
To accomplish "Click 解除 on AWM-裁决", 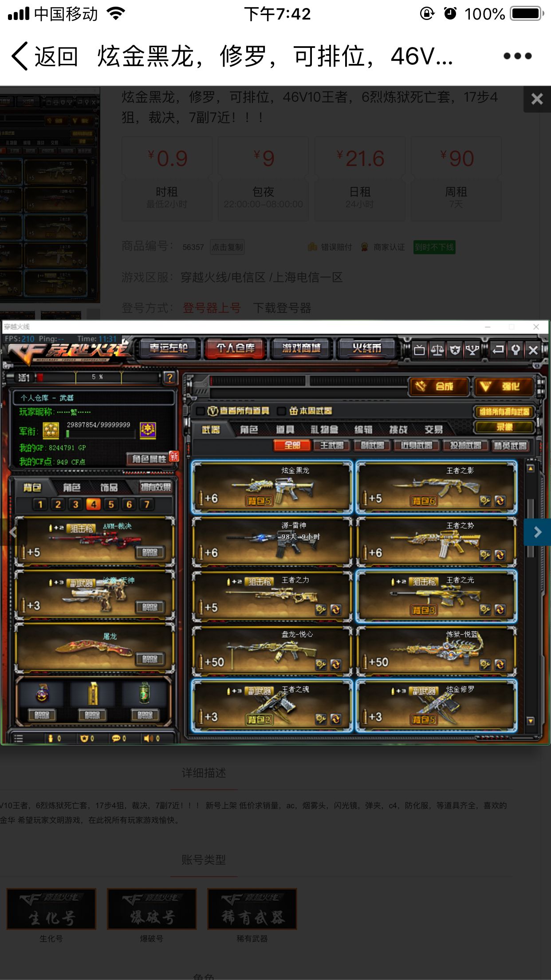I will (x=150, y=553).
